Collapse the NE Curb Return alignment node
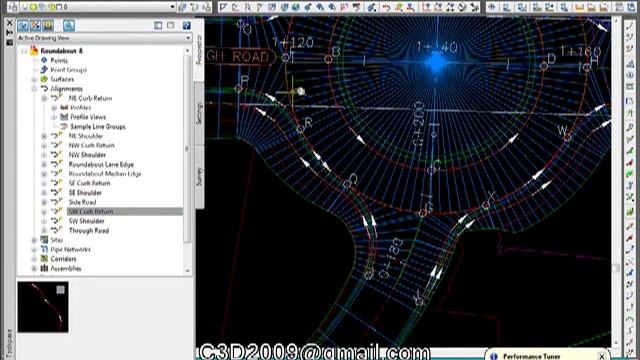 (44, 98)
